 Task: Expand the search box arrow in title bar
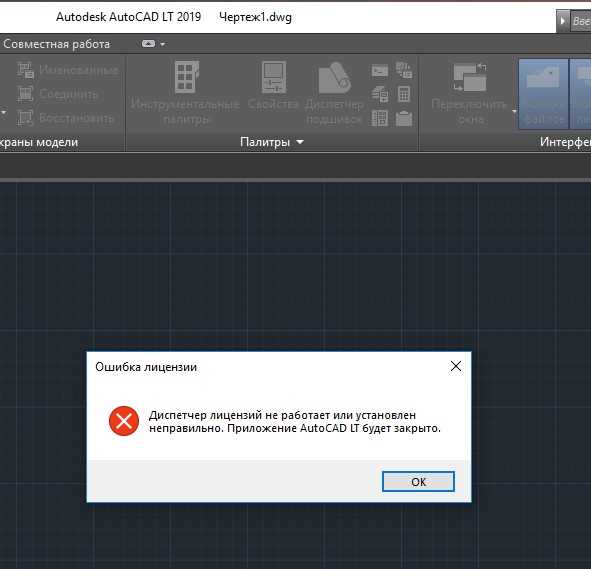point(562,21)
